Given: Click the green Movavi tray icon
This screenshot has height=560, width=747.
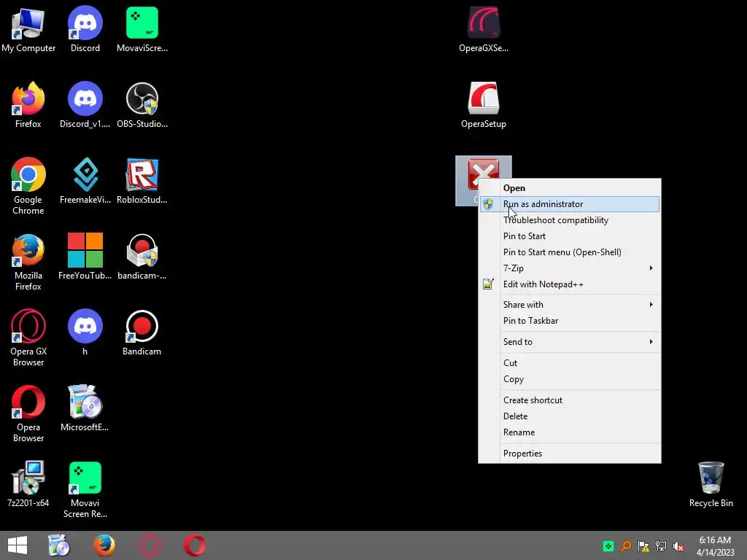Looking at the screenshot, I should click(608, 546).
